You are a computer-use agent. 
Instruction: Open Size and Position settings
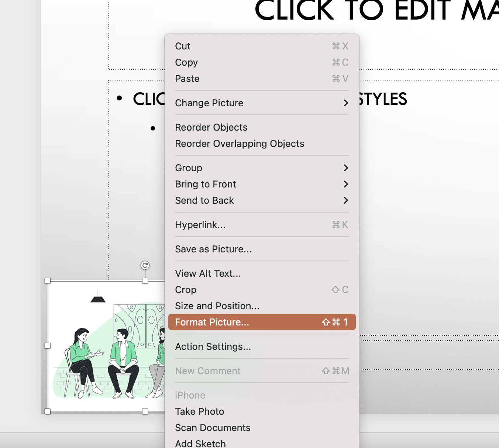coord(217,306)
